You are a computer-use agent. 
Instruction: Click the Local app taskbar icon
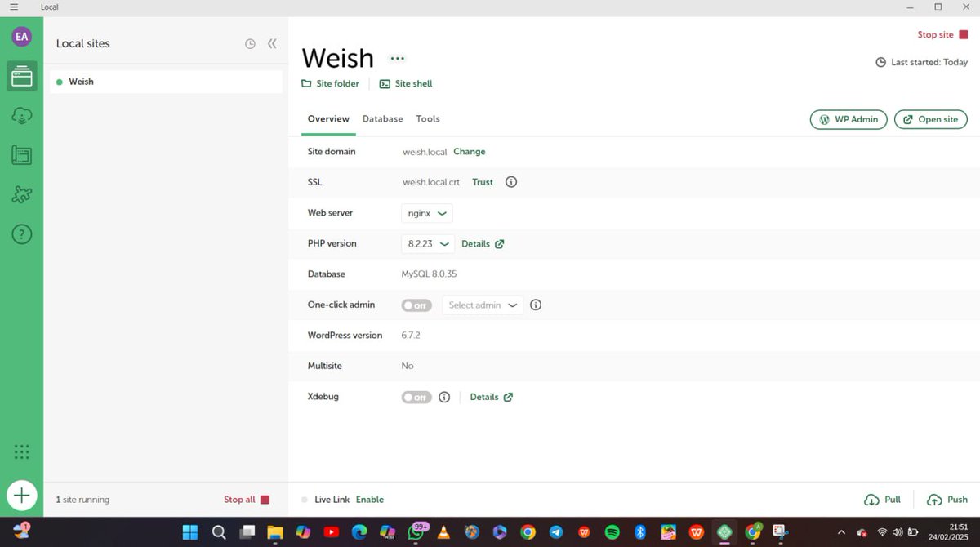(724, 532)
